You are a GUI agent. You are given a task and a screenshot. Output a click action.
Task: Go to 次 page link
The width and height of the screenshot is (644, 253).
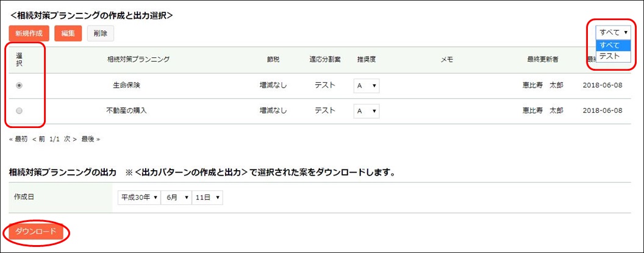pos(70,139)
